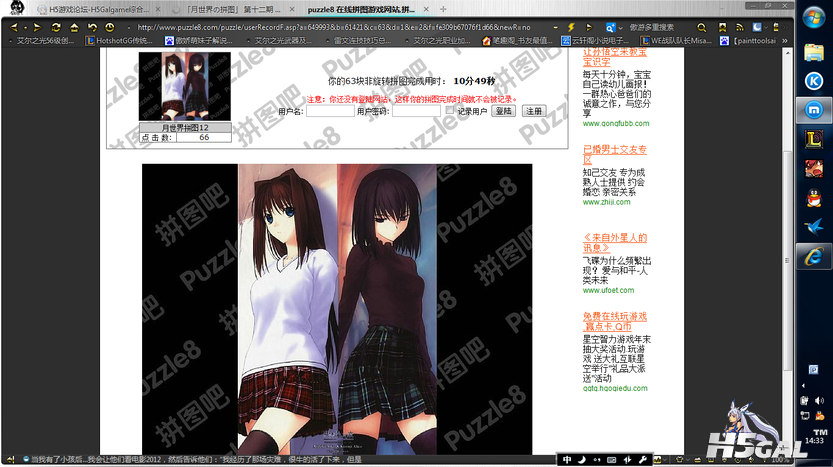The image size is (833, 467).
Task: Open the favorites star bookmark icon
Action: point(722,27)
